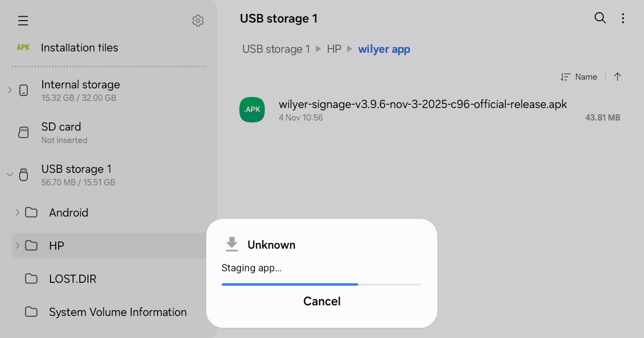Expand Internal storage tree
644x338 pixels.
coord(10,90)
